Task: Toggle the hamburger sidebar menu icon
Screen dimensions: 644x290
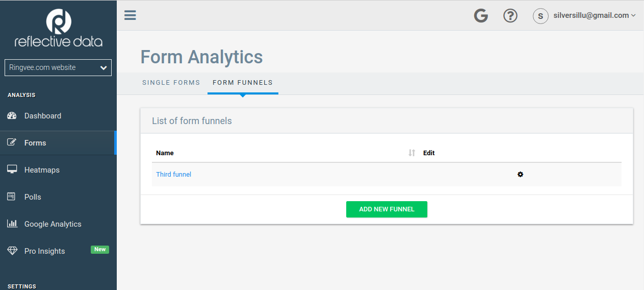Action: click(x=130, y=15)
